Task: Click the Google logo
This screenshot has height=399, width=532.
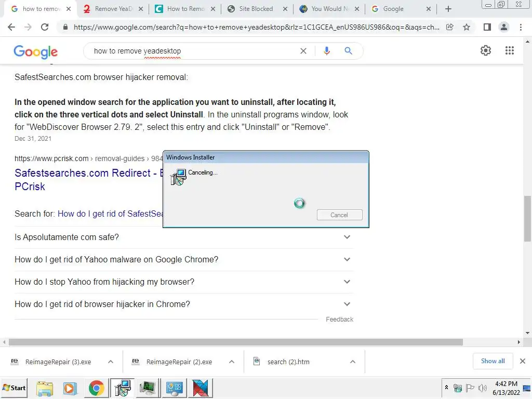Action: (x=36, y=52)
